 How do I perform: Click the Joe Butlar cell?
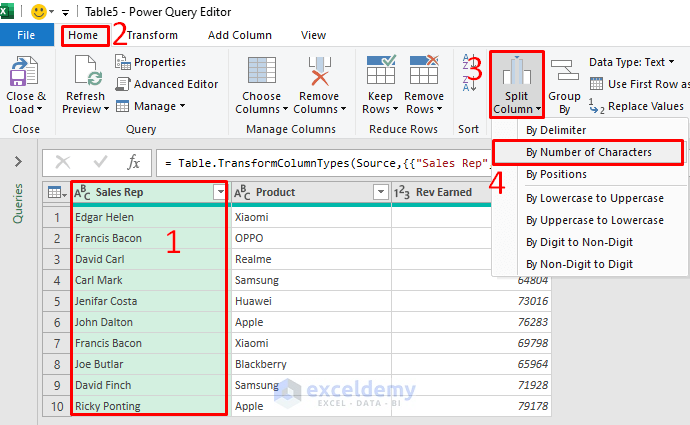point(150,364)
